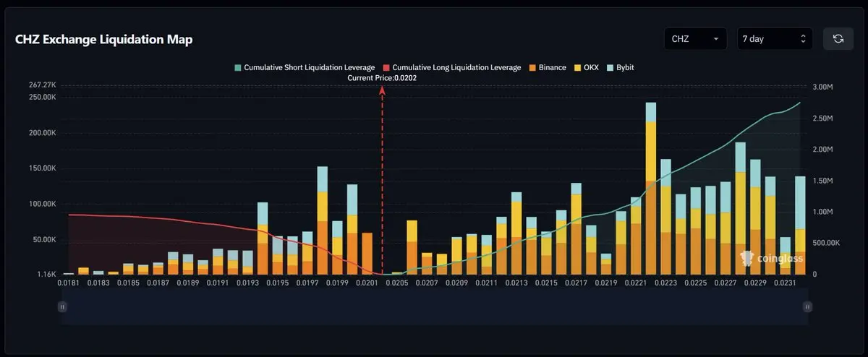
Task: Click x-axis label 0.0193
Action: (x=248, y=284)
